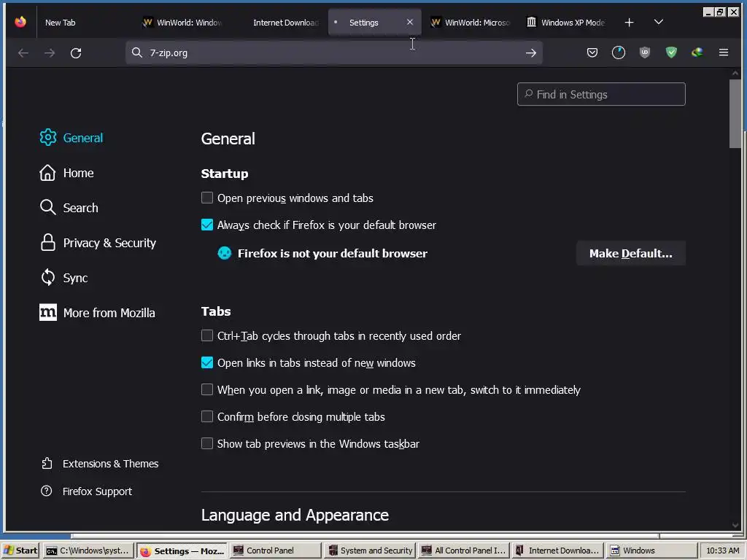Enable Confirm before closing multiple tabs

pos(206,416)
